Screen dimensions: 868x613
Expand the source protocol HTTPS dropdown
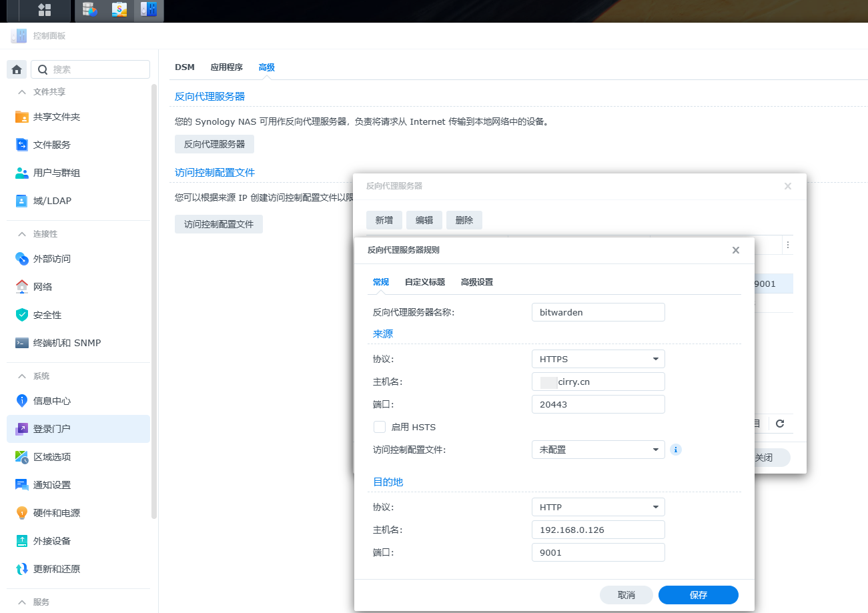(598, 359)
